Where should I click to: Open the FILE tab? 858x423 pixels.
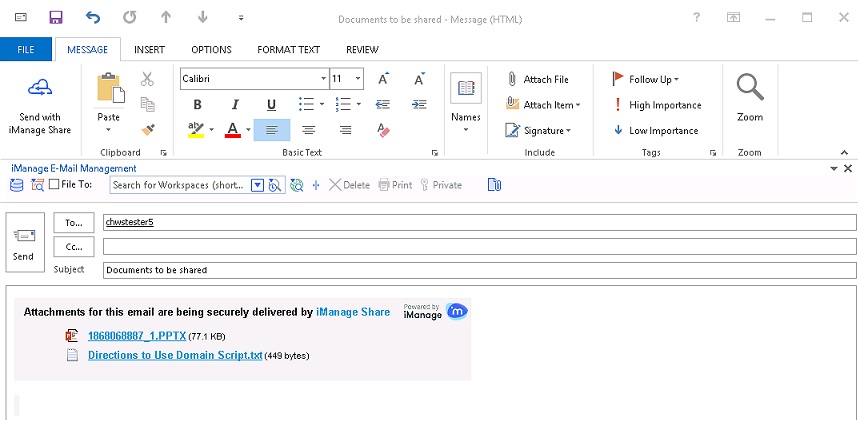click(x=26, y=49)
